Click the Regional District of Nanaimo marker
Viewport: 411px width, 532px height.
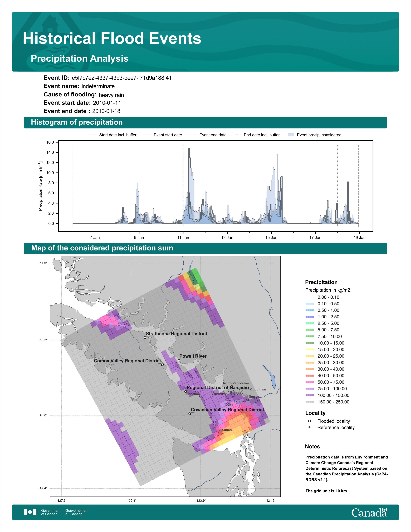[186, 391]
